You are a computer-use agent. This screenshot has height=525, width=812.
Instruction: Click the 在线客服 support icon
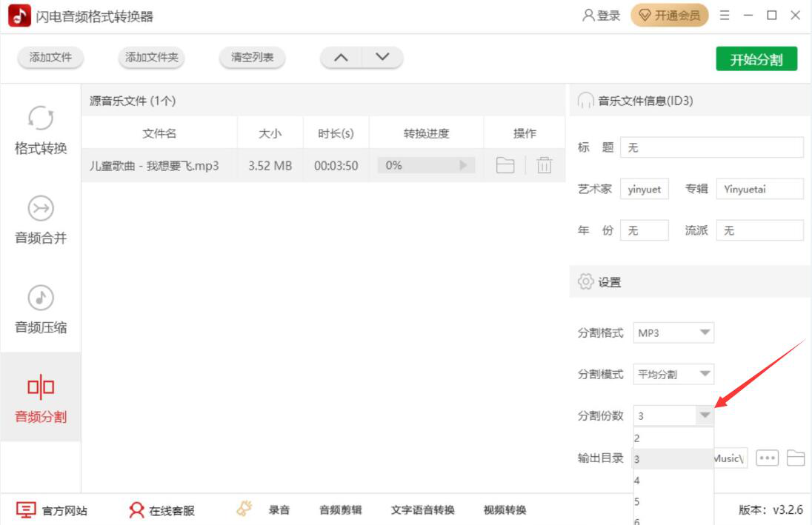136,510
